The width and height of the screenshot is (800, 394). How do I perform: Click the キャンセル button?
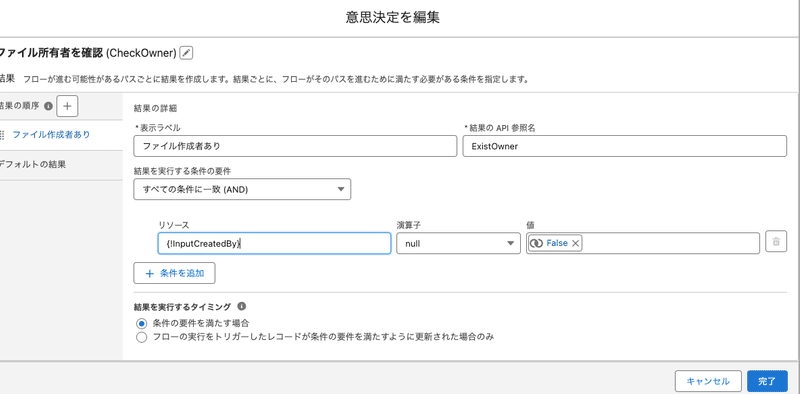pyautogui.click(x=708, y=381)
